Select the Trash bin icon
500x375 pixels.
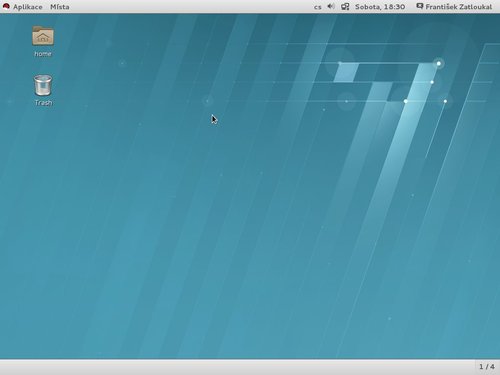point(43,85)
